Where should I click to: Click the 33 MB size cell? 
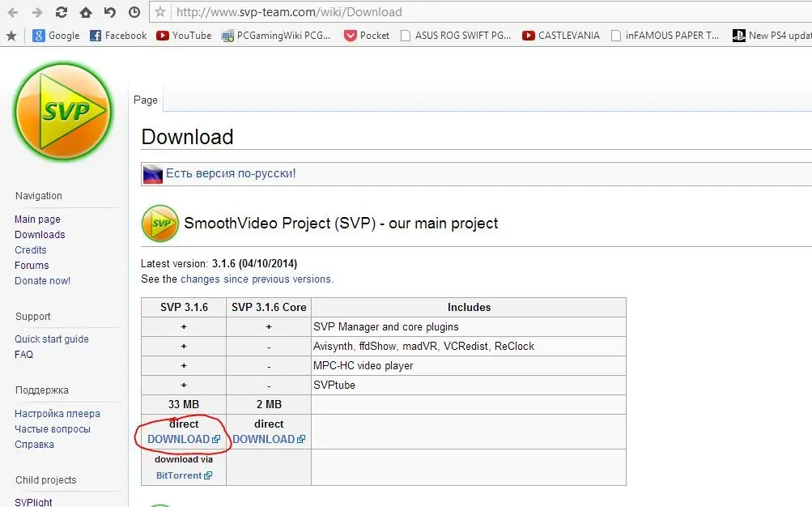tap(183, 404)
